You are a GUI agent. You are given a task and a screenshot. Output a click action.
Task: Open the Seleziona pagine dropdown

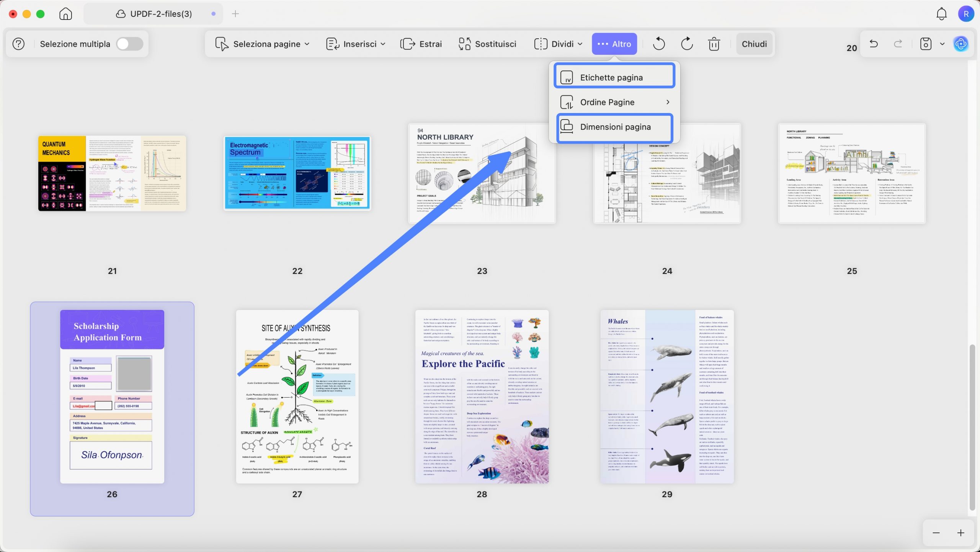click(x=263, y=44)
